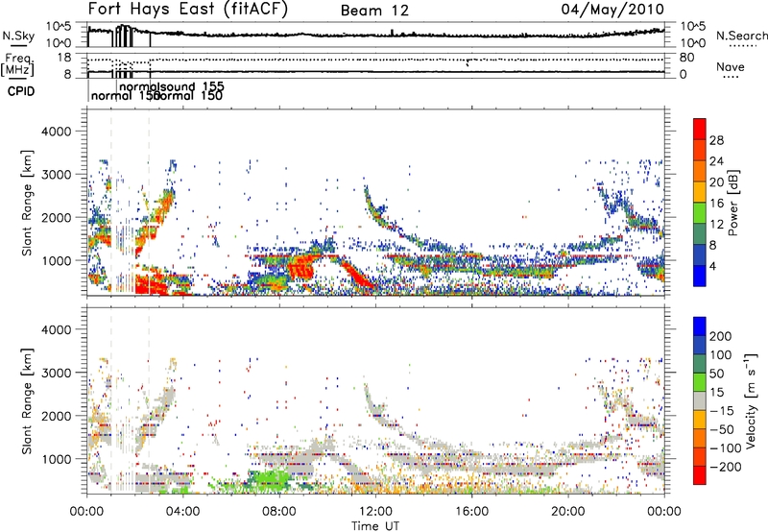Click the '12:00' time tick label
768x532 pixels.
375,512
